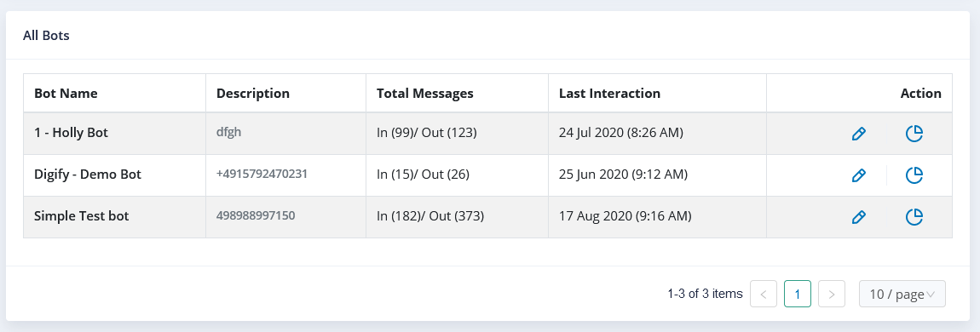
Task: Select the 1 - Holly Bot name
Action: [71, 133]
